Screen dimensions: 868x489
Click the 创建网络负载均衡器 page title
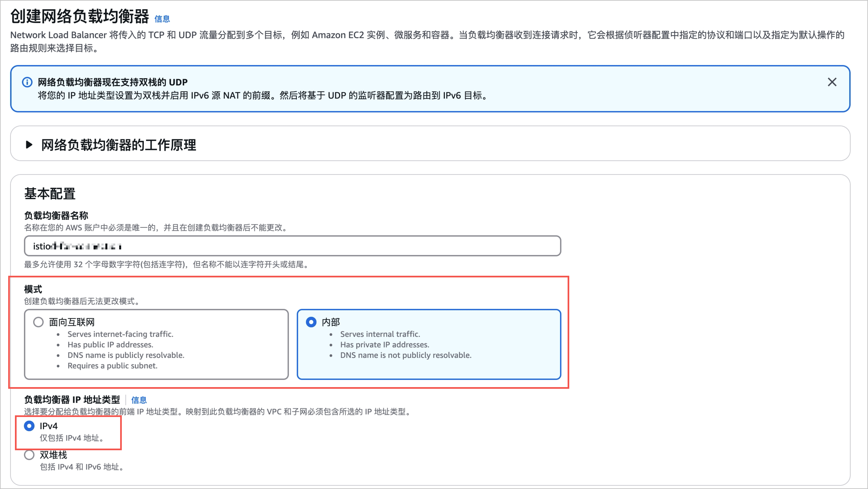click(79, 16)
